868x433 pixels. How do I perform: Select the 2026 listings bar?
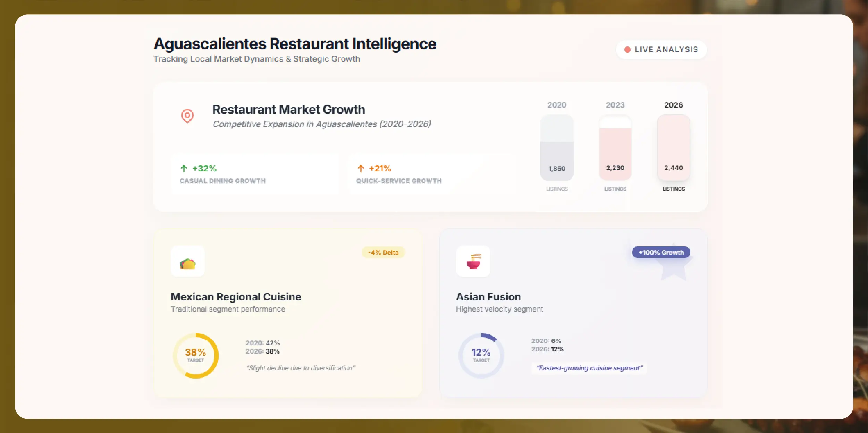point(673,148)
